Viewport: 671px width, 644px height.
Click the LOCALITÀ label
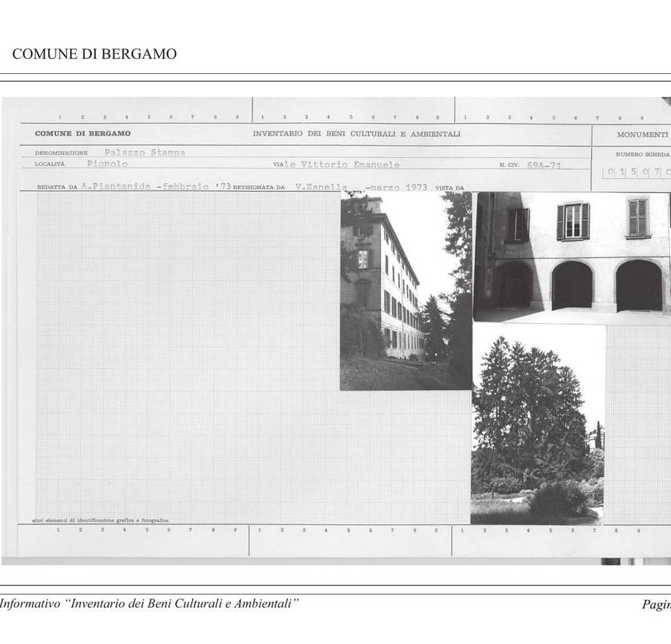50,164
